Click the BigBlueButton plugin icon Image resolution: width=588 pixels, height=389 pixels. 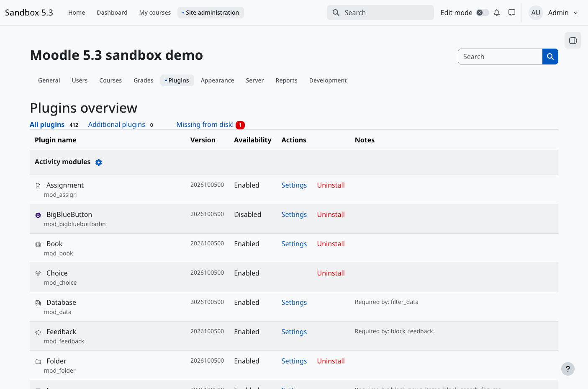pos(38,215)
